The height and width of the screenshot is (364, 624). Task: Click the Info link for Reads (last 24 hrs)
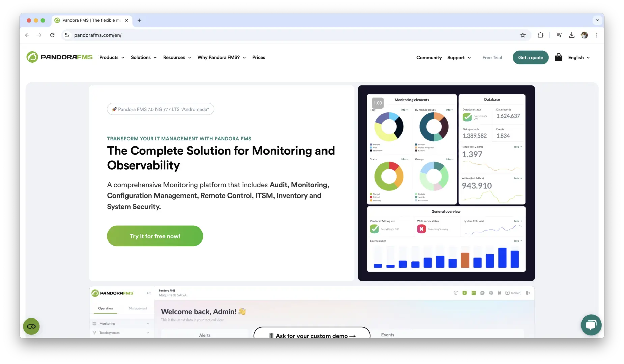(518, 147)
